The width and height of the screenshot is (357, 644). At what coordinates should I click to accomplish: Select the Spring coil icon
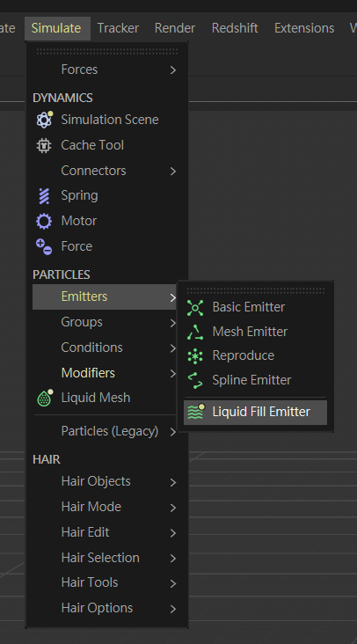coord(44,195)
